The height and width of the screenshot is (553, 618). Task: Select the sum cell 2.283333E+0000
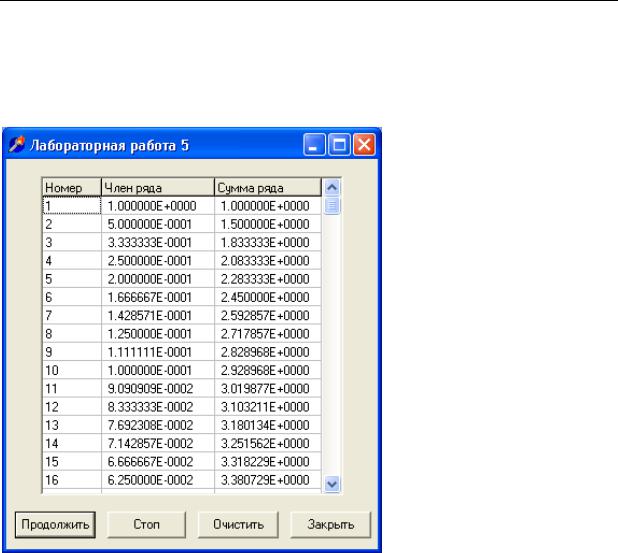point(268,279)
